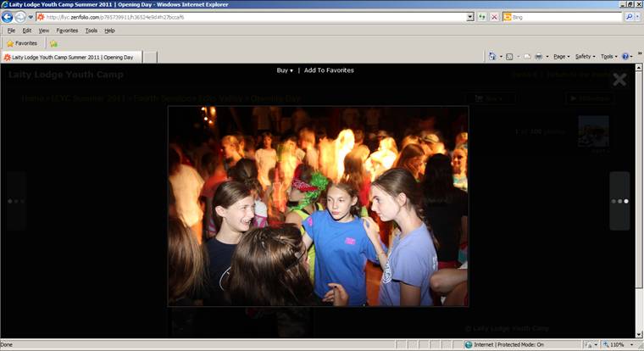Open the Add to Favorites Bar star icon

[x=53, y=43]
